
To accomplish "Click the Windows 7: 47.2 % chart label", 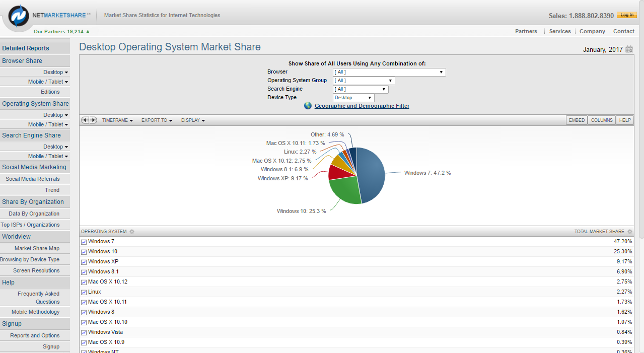I will [x=427, y=173].
